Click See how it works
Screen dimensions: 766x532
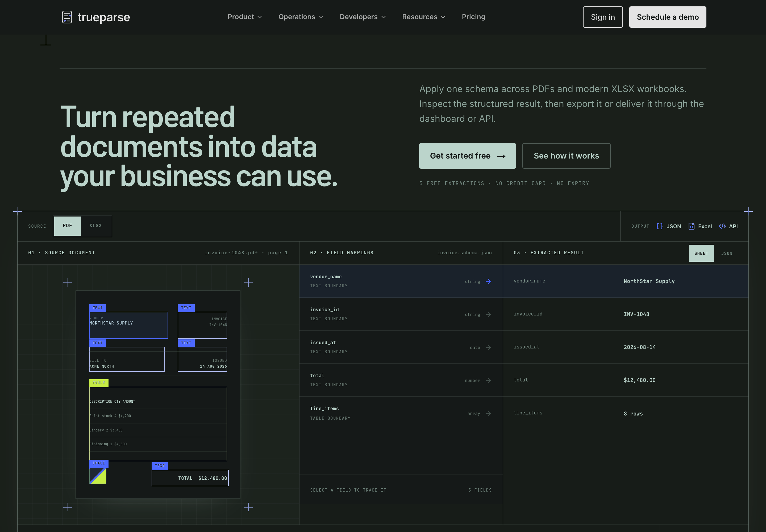pyautogui.click(x=566, y=156)
